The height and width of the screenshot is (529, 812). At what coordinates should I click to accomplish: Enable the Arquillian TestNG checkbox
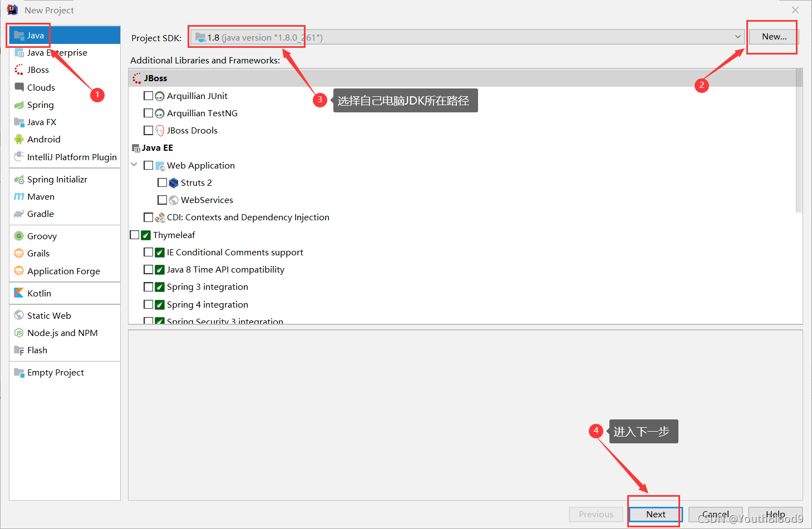(148, 113)
